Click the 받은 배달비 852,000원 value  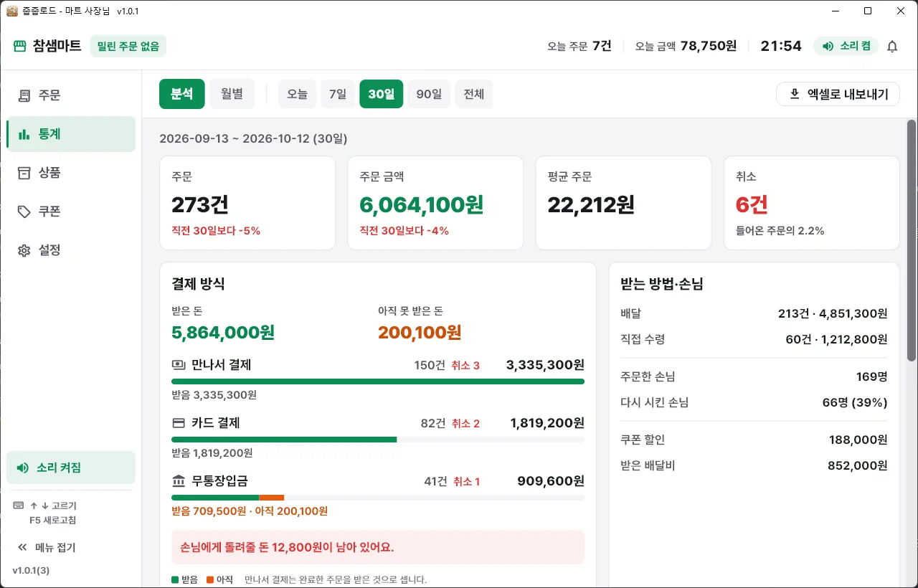click(x=858, y=465)
